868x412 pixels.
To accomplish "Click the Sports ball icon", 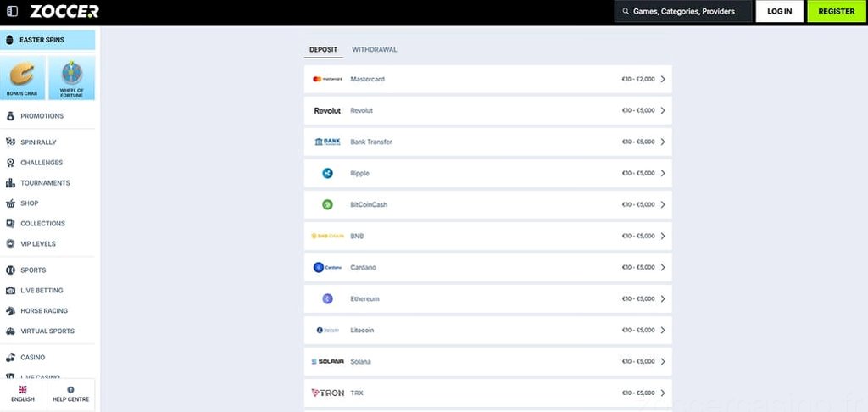I will [x=10, y=270].
